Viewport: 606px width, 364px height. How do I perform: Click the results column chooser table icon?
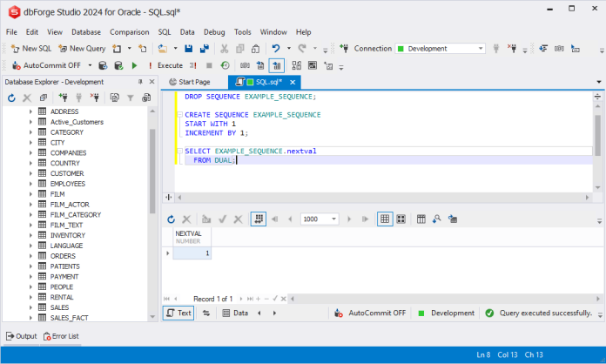[421, 219]
